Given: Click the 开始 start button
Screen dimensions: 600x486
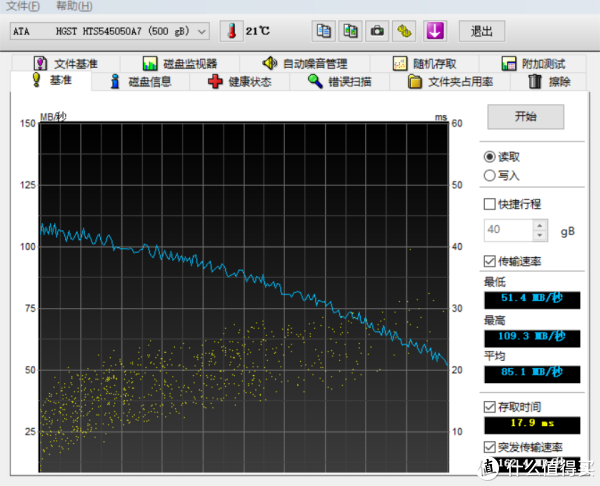Looking at the screenshot, I should coord(525,116).
